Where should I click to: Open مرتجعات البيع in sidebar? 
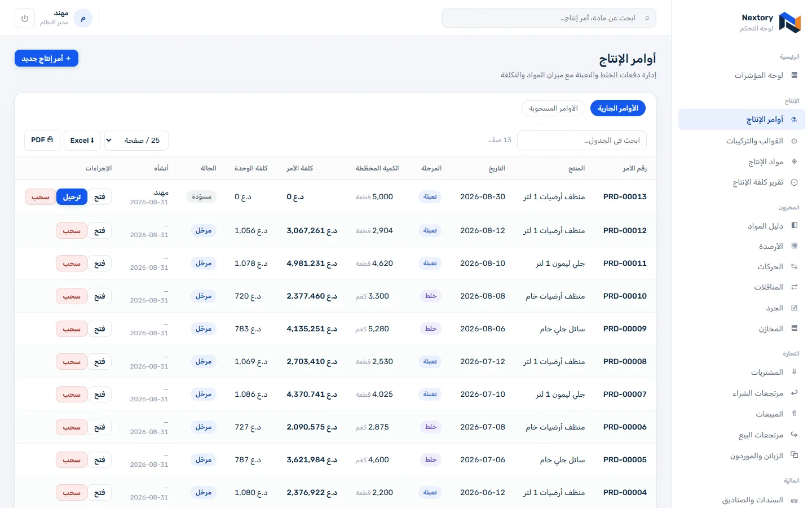[x=742, y=435]
